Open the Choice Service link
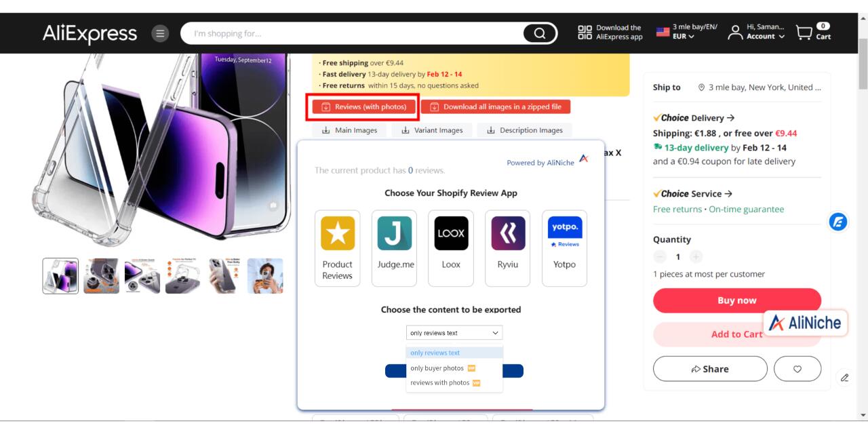The height and width of the screenshot is (434, 868). pyautogui.click(x=692, y=194)
